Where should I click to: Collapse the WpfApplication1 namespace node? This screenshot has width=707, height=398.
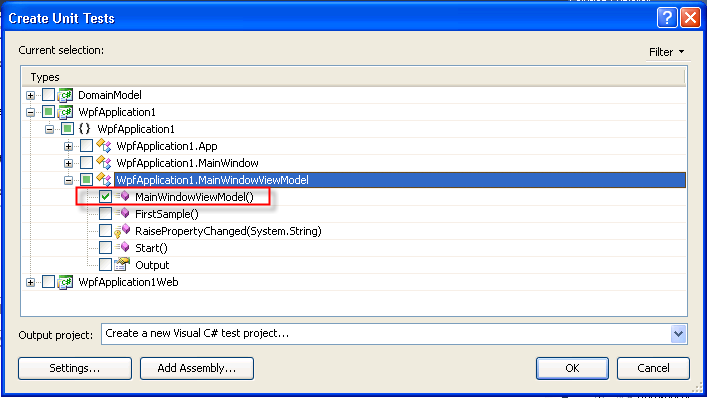pos(49,130)
